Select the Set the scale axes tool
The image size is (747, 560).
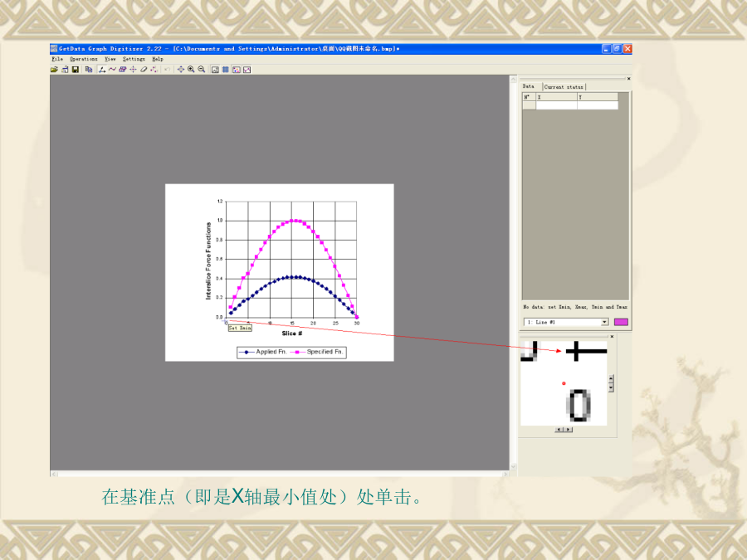(102, 70)
